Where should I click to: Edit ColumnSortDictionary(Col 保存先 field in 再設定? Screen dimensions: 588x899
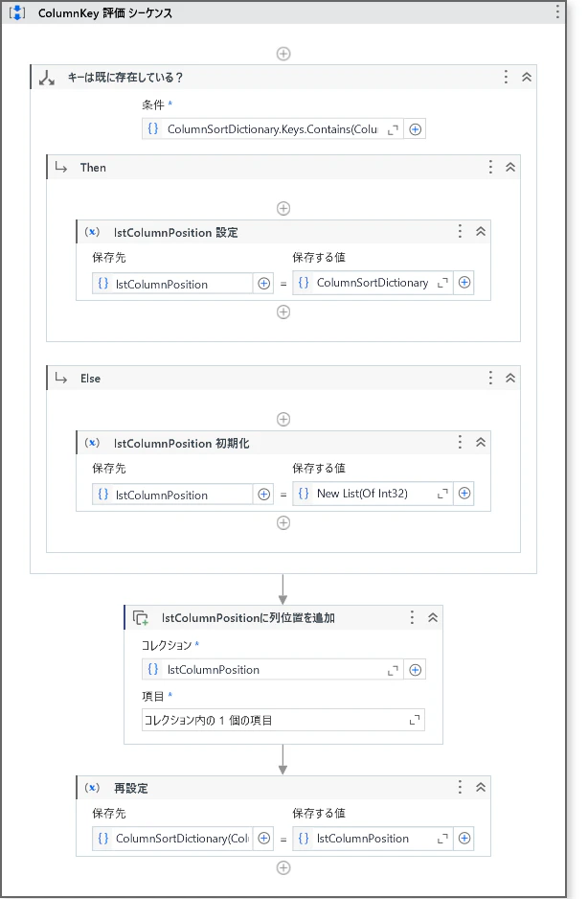(172, 839)
